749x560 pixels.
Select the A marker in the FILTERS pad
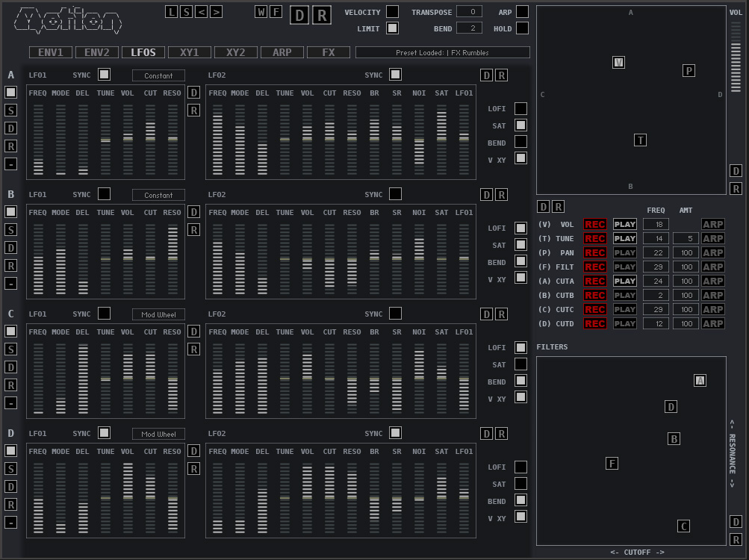click(x=699, y=380)
